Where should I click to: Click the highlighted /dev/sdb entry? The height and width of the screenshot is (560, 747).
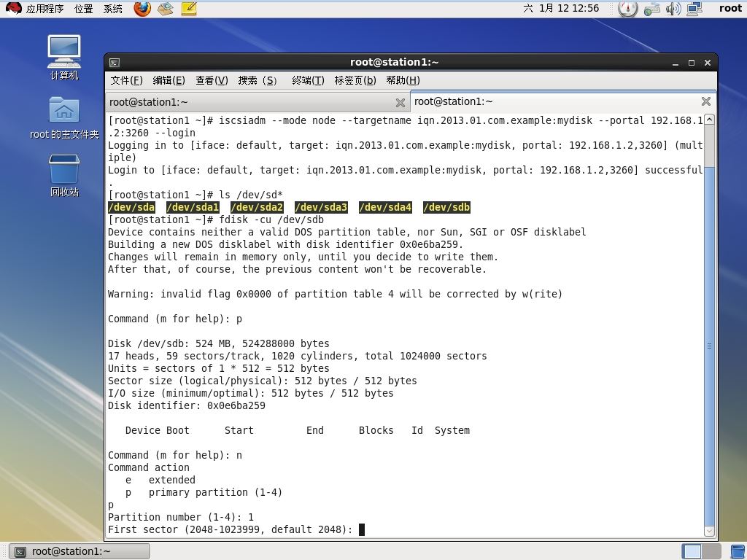446,207
